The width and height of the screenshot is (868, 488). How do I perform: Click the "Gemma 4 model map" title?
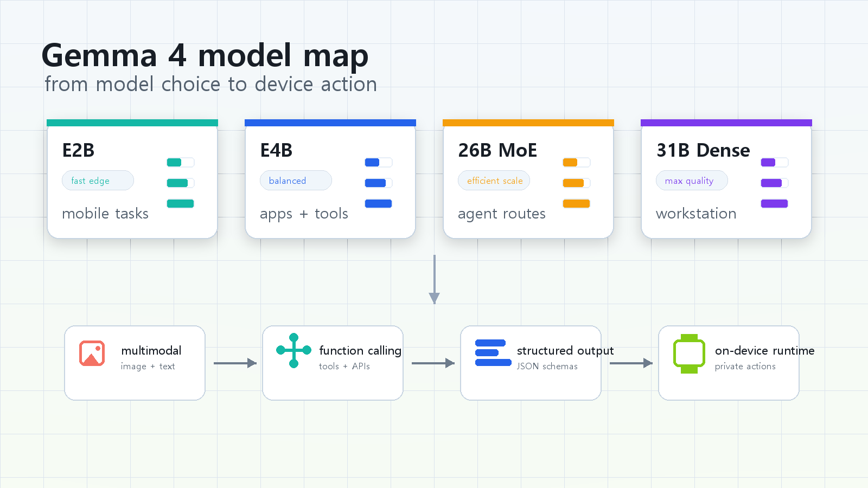tap(205, 56)
